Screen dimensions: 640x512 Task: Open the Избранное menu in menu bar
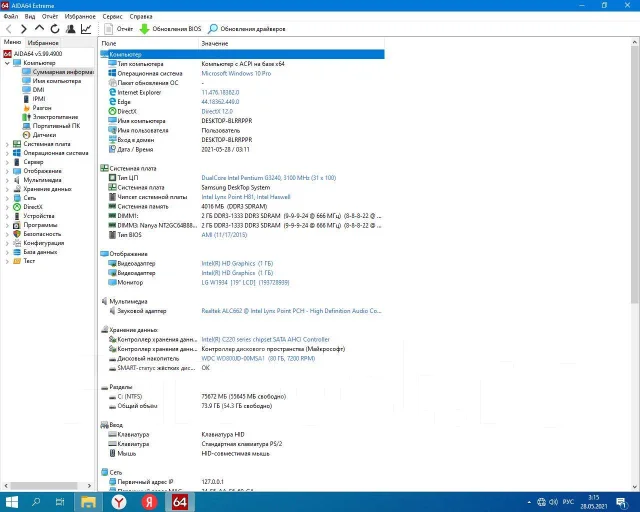80,16
